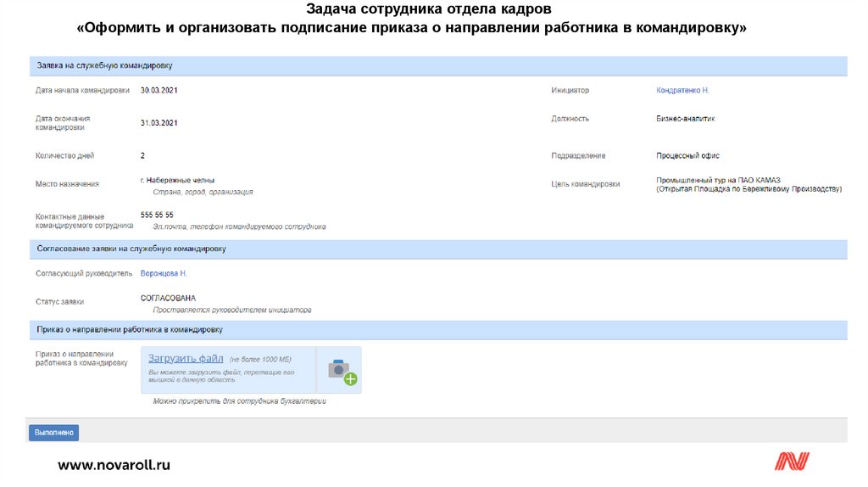Click the СОГЛАСОВАНА status value
Viewport: 868px width, 487px height.
168,299
